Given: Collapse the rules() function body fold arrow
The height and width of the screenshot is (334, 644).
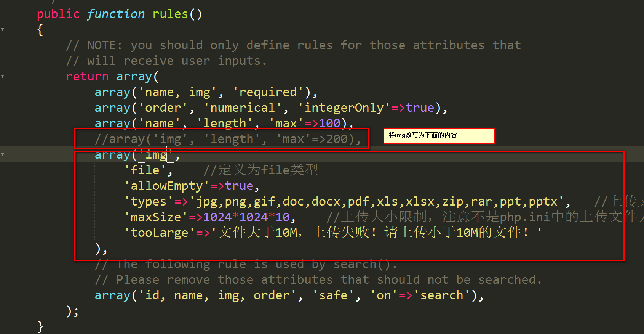Looking at the screenshot, I should [x=3, y=29].
